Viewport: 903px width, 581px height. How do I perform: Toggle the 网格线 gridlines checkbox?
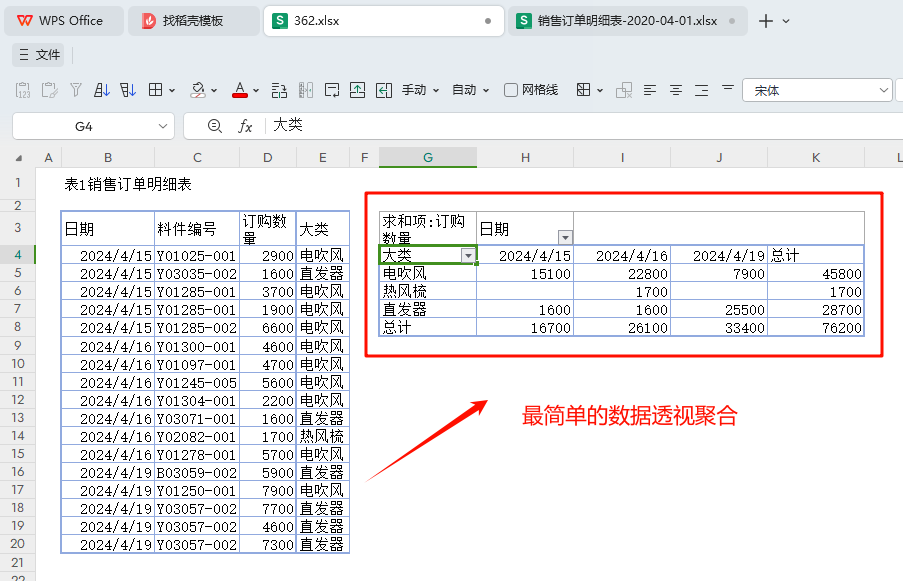tap(510, 90)
